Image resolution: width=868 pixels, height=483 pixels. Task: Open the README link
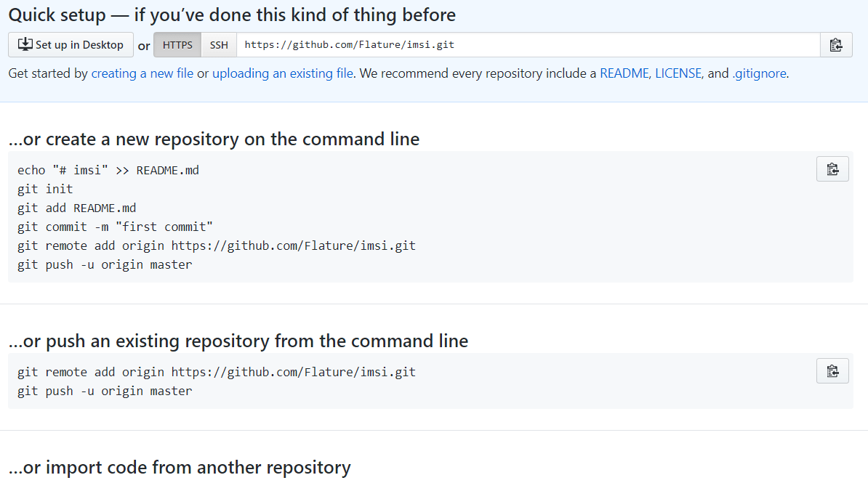(624, 73)
